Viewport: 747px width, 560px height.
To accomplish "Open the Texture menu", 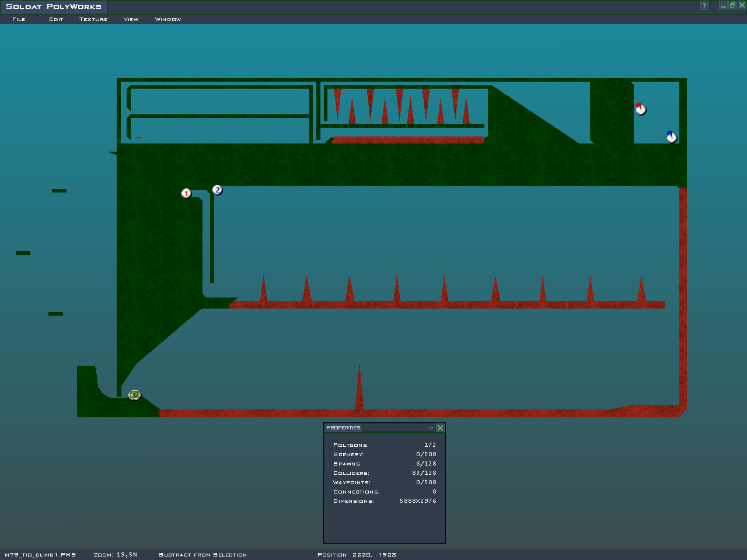I will (x=93, y=19).
